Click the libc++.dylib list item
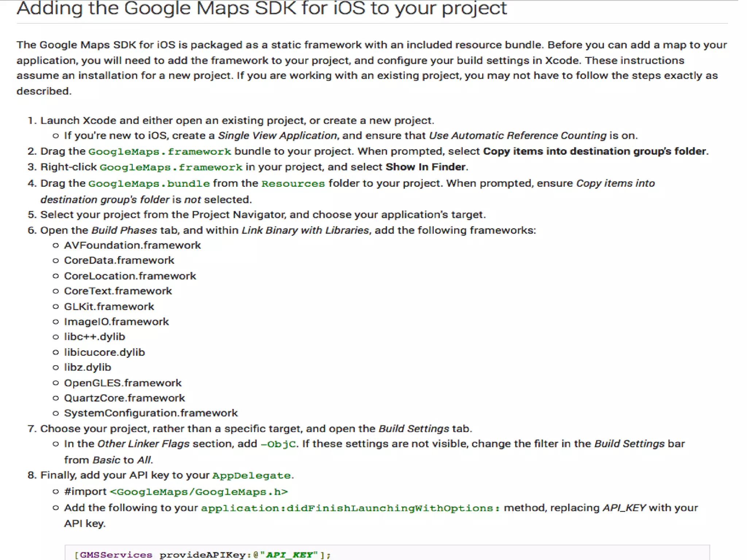Image resolution: width=747 pixels, height=560 pixels. [94, 337]
